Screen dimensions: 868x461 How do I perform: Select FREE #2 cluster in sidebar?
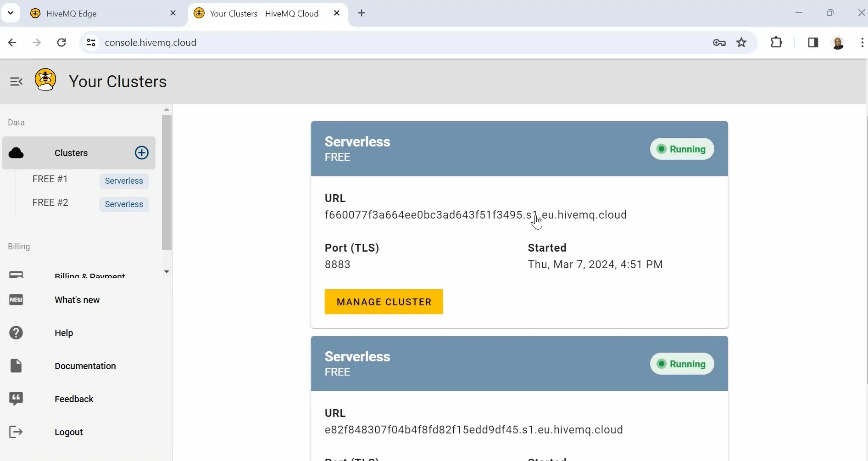50,202
